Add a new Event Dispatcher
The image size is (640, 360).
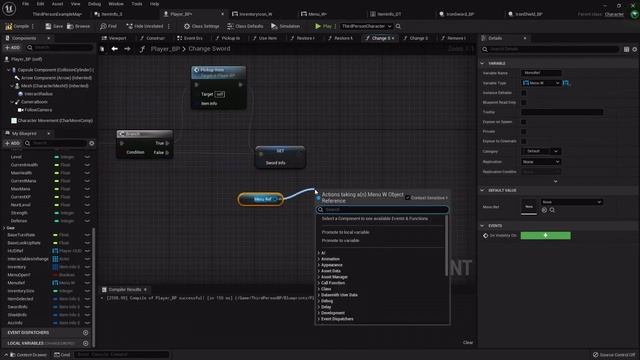[x=85, y=333]
